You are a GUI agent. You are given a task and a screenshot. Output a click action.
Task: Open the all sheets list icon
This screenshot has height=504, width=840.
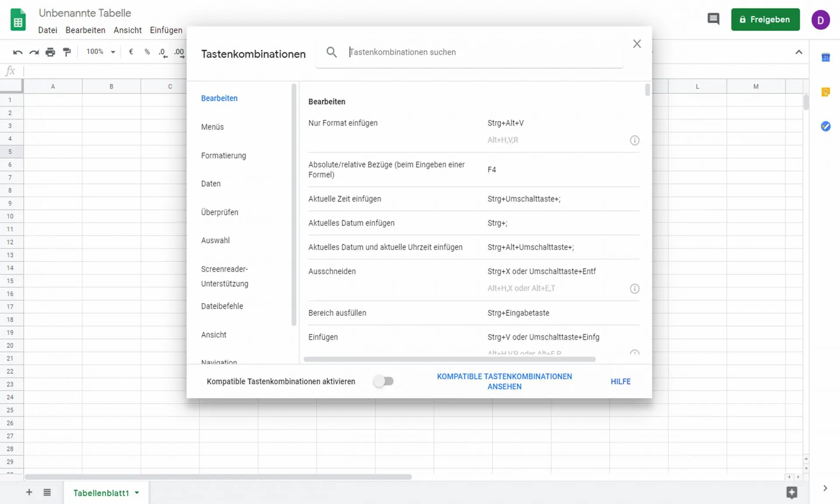(47, 493)
